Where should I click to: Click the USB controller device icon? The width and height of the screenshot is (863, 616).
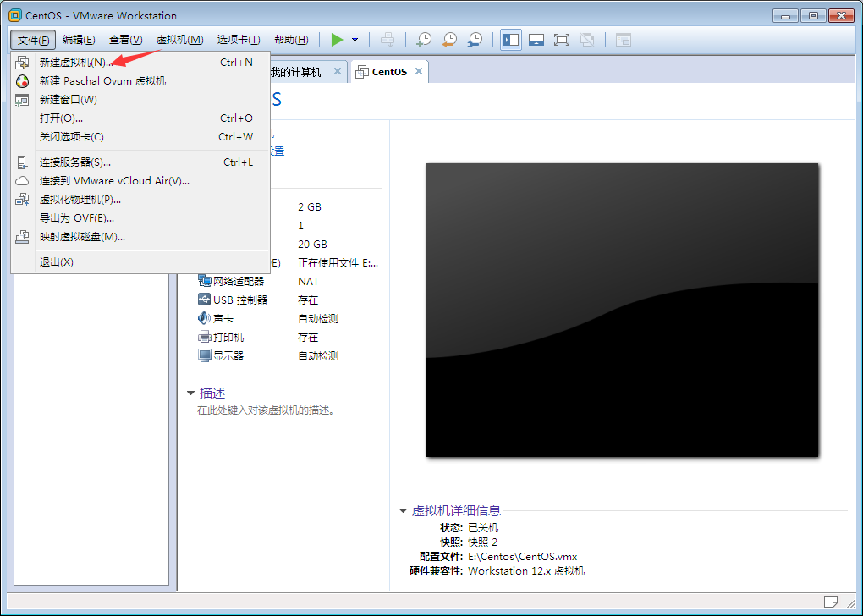204,300
